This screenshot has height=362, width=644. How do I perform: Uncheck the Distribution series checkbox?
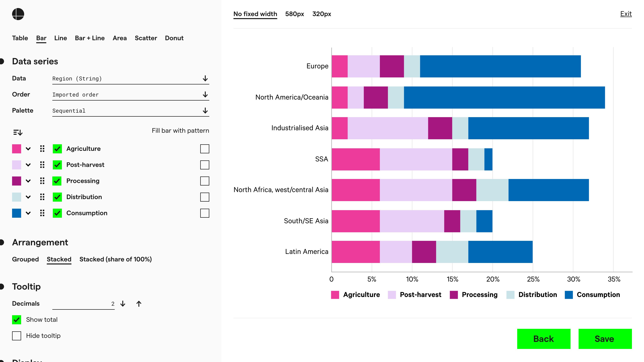(x=57, y=197)
